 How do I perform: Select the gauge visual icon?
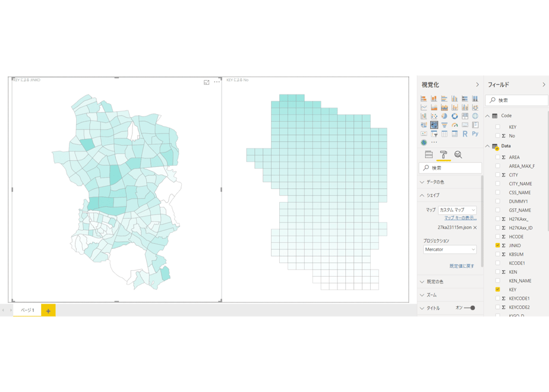455,125
